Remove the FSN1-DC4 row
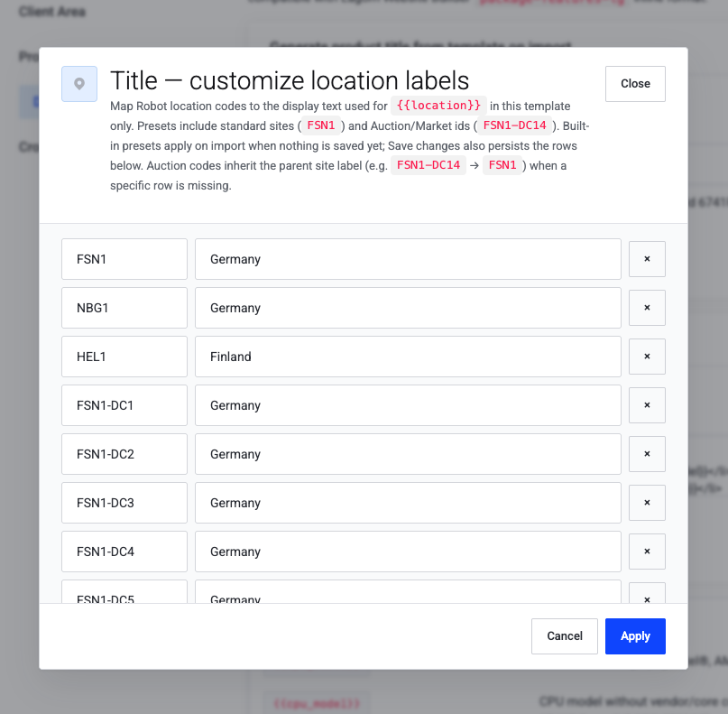 coord(647,552)
